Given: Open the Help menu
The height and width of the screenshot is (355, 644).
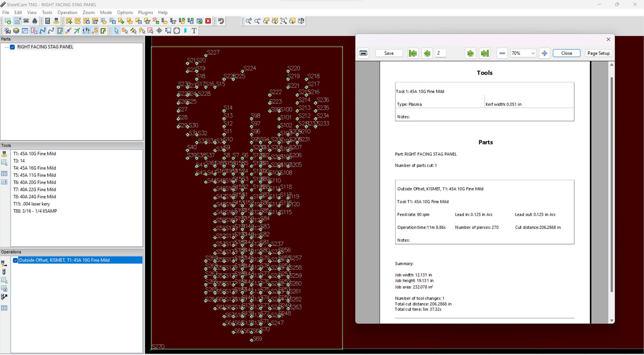Looking at the screenshot, I should tap(163, 12).
